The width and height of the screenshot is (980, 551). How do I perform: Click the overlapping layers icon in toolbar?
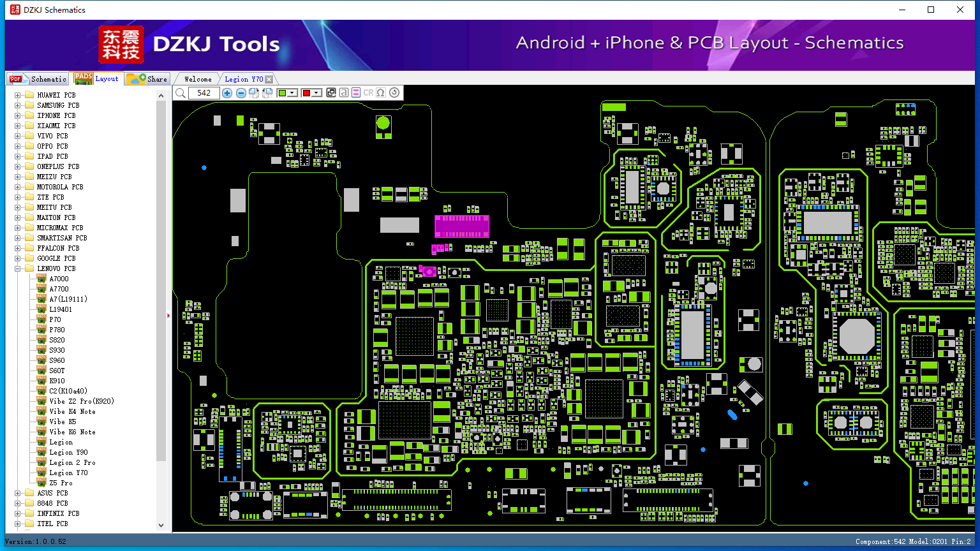tap(331, 93)
